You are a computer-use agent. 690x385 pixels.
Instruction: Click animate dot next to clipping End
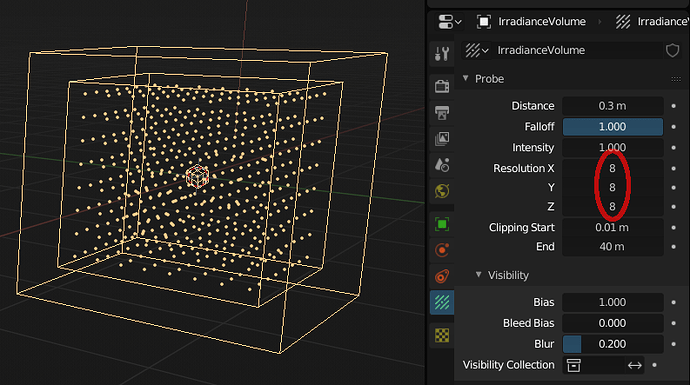click(674, 247)
